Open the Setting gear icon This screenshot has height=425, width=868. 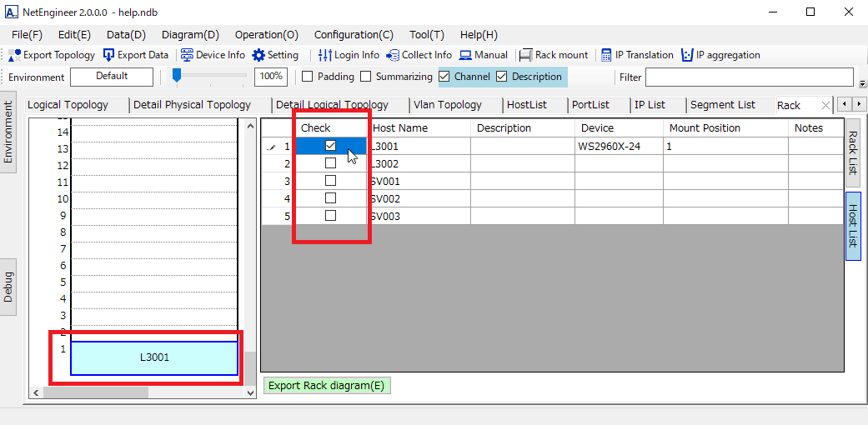coord(258,55)
